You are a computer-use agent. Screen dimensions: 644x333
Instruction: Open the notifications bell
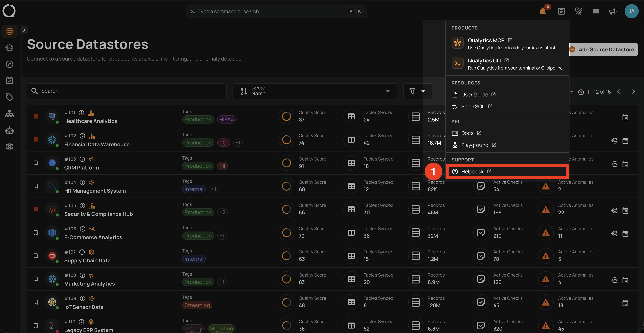coord(543,11)
